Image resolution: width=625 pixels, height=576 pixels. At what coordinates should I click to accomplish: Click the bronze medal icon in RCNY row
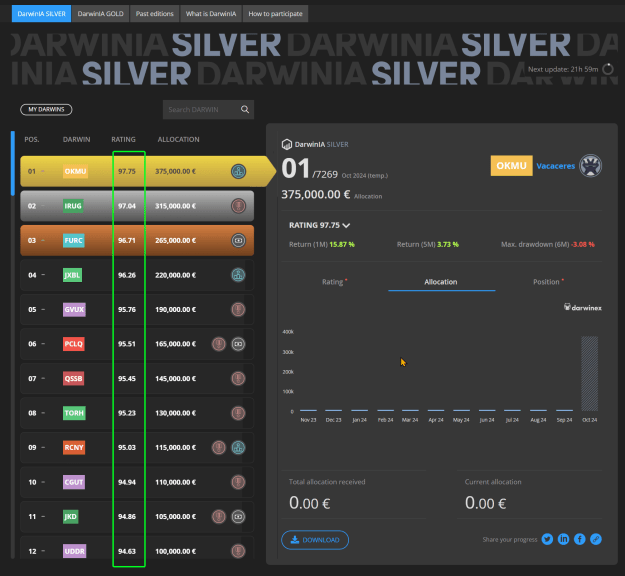point(219,448)
